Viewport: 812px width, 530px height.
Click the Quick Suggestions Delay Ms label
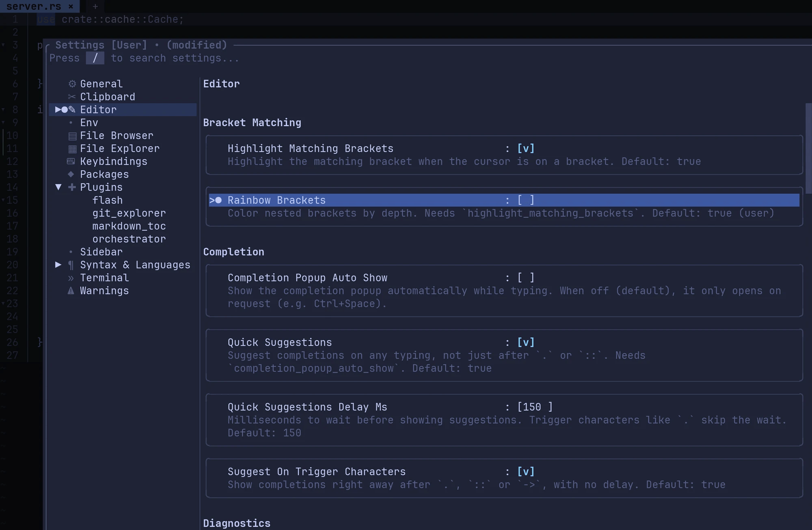point(307,407)
